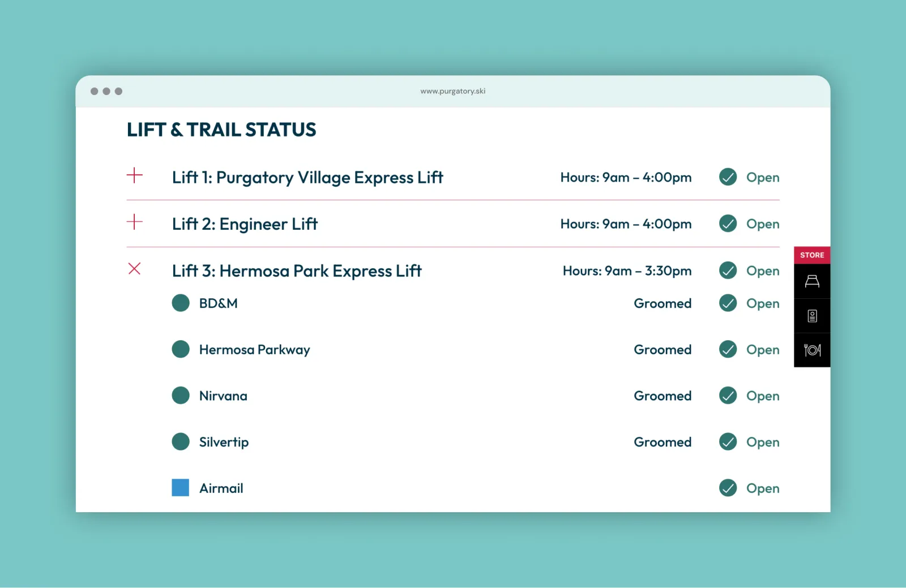Click the Open checkmark for Lift 1
Image resolution: width=906 pixels, height=588 pixels.
click(x=728, y=177)
